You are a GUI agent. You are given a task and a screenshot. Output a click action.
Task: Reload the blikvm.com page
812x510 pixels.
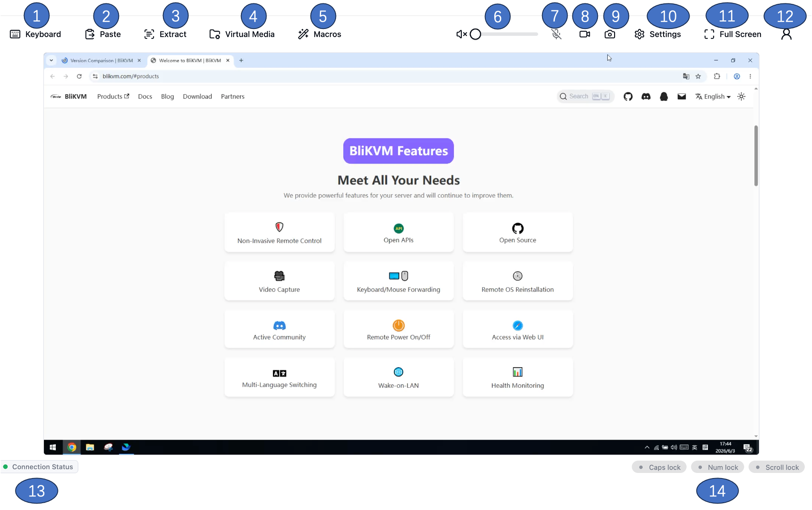pos(79,76)
